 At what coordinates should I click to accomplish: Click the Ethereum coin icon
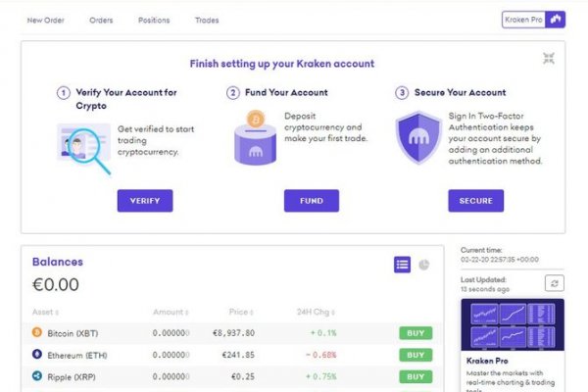[x=37, y=355]
